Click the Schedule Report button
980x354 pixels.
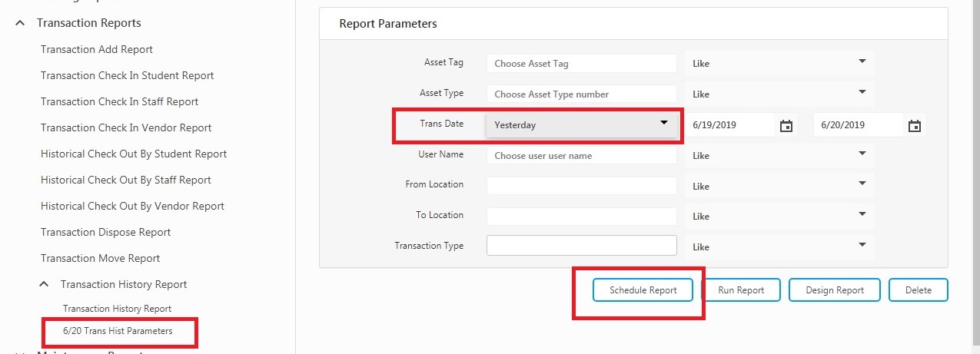pos(643,290)
